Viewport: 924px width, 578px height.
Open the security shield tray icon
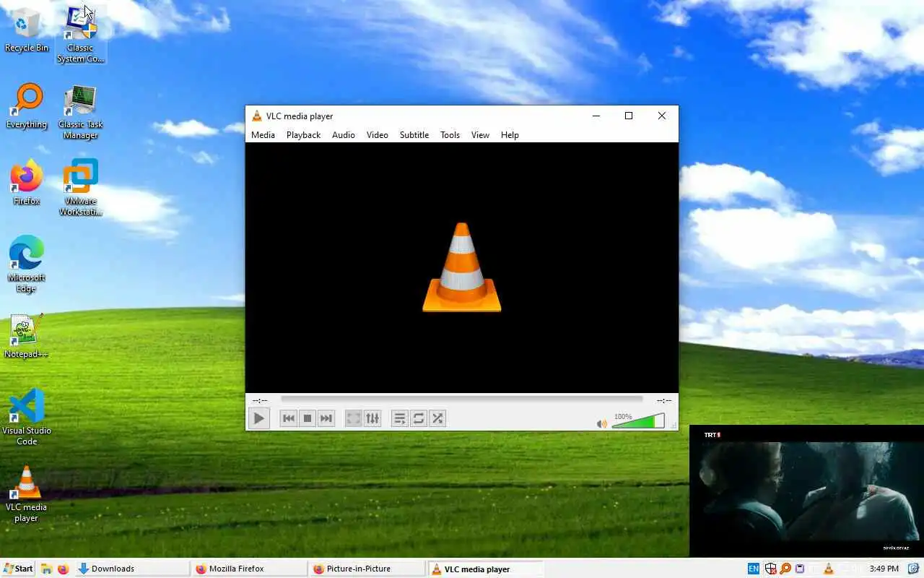pos(771,569)
